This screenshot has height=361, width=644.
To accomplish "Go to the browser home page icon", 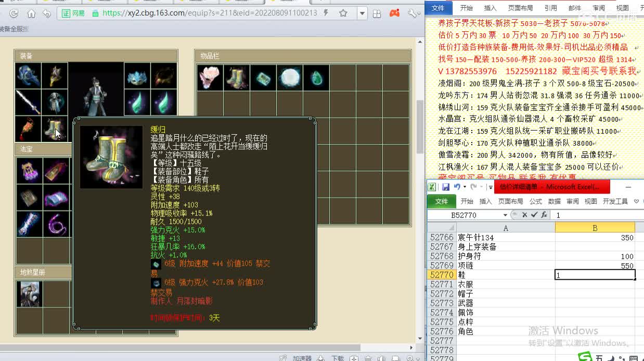I will [31, 14].
